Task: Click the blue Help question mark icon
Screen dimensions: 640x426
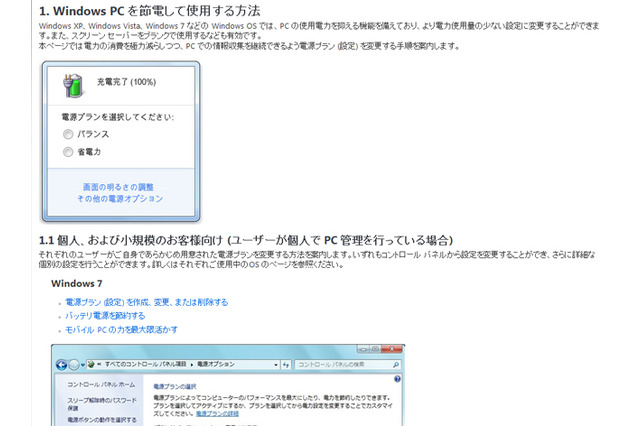Action: 397,379
